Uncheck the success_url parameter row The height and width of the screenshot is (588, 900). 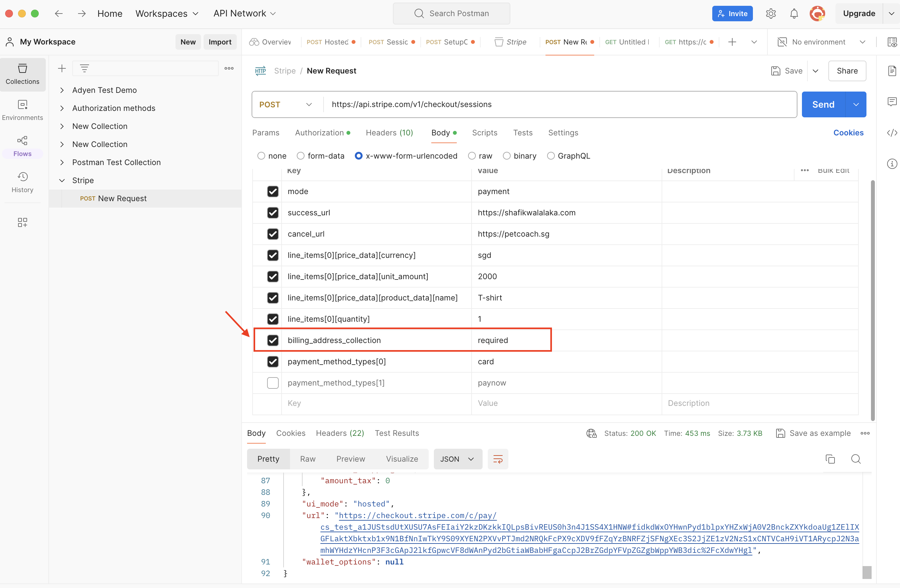click(x=272, y=213)
